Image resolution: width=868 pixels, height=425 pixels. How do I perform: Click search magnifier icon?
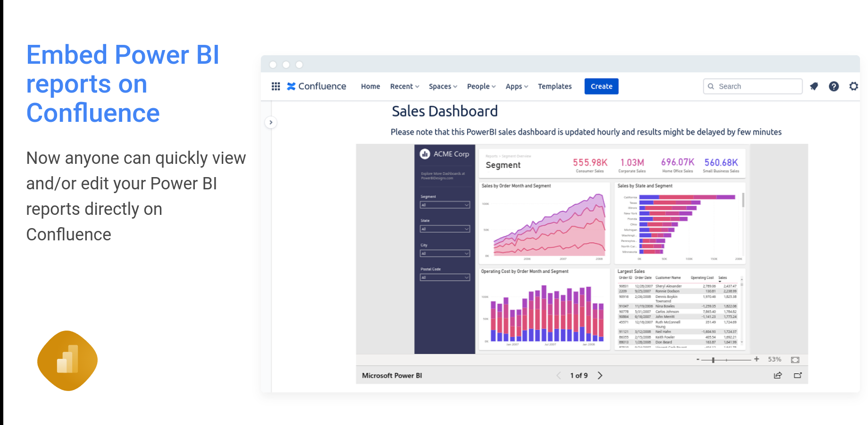711,86
